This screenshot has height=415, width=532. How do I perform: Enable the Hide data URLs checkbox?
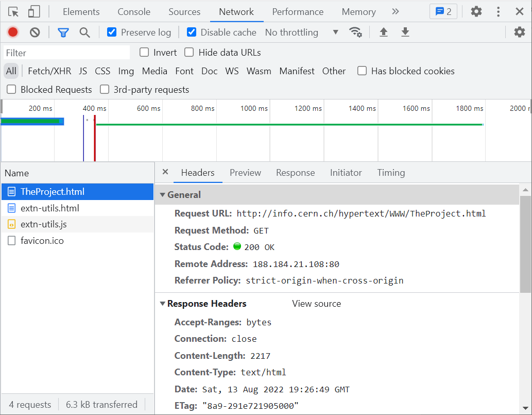point(189,53)
